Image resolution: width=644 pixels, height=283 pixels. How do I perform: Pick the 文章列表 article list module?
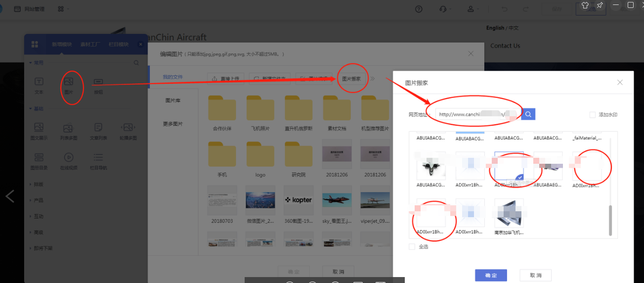click(98, 128)
